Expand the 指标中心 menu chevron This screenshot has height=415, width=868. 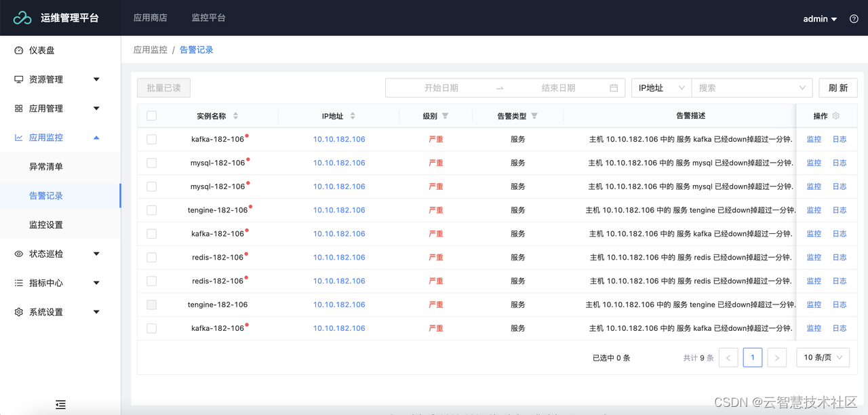point(96,283)
